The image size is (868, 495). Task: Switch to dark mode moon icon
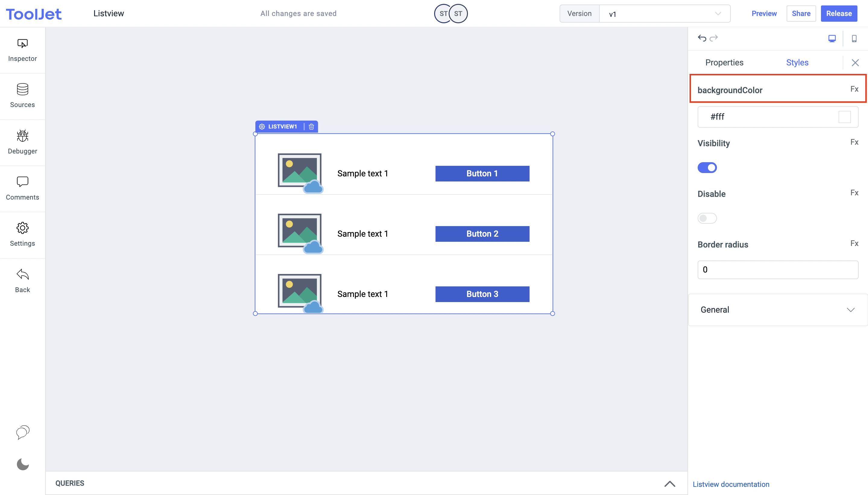[x=22, y=464]
